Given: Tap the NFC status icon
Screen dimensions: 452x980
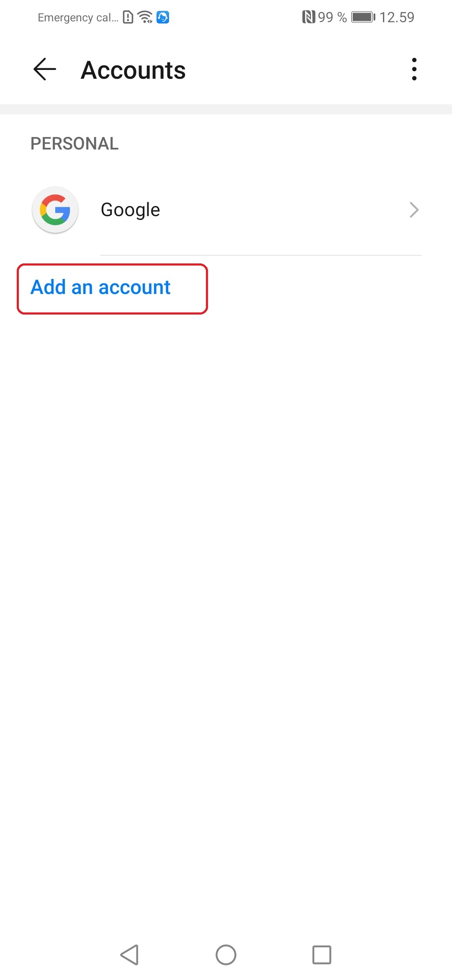Looking at the screenshot, I should pos(308,17).
